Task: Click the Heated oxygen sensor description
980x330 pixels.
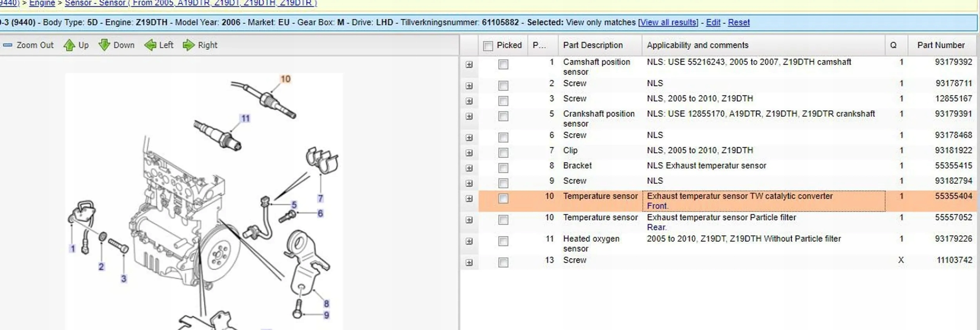Action: [591, 243]
